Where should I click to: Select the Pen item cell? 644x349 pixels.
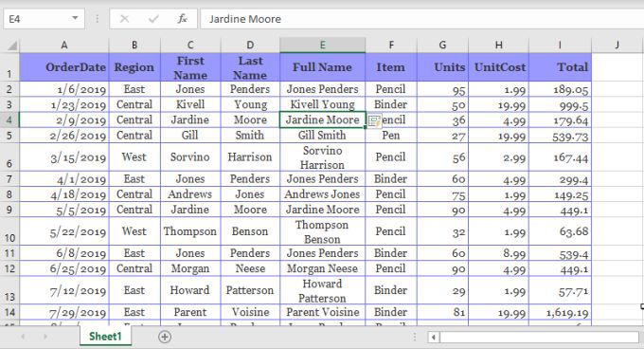pyautogui.click(x=391, y=136)
